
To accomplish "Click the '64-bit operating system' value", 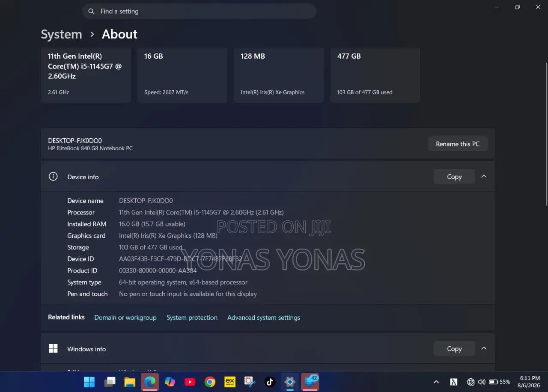I will (183, 282).
